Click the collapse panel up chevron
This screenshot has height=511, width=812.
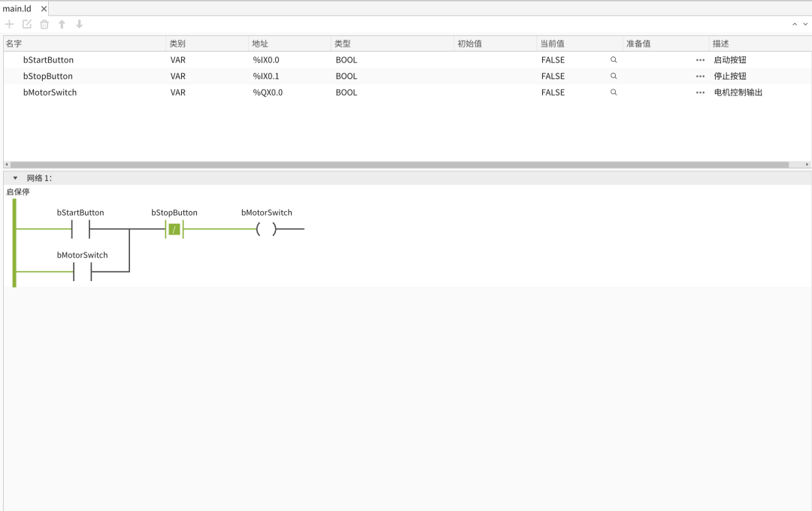click(795, 24)
